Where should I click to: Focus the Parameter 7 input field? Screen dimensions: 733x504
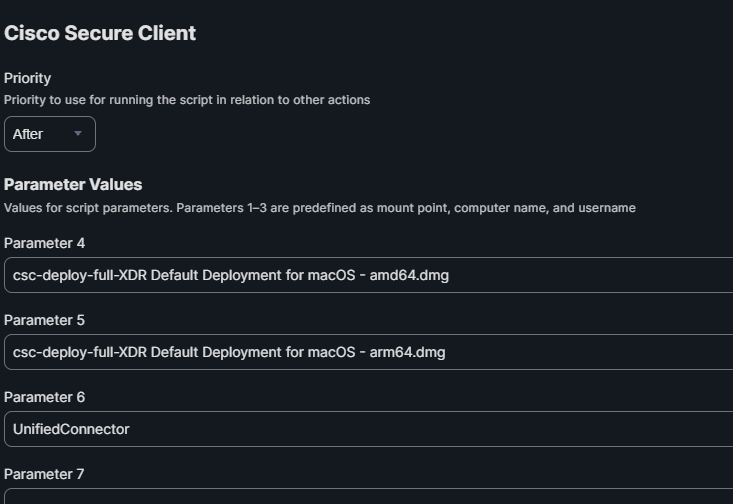coord(368,496)
